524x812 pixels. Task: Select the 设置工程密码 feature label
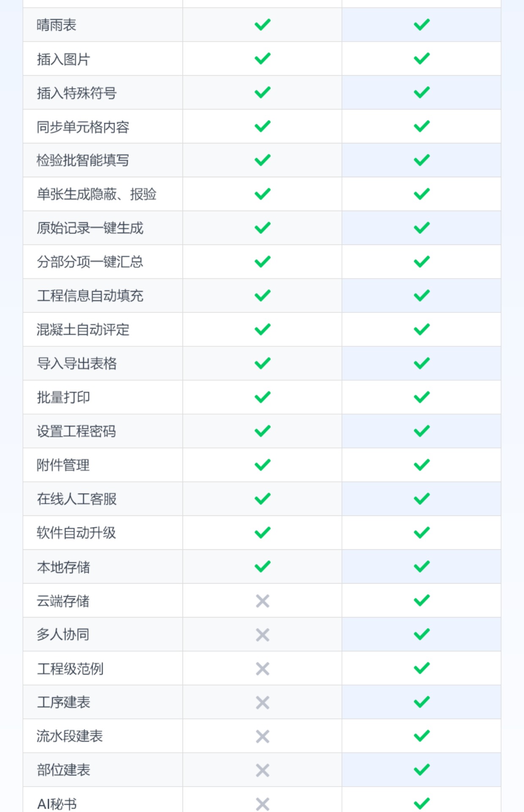[x=76, y=431]
